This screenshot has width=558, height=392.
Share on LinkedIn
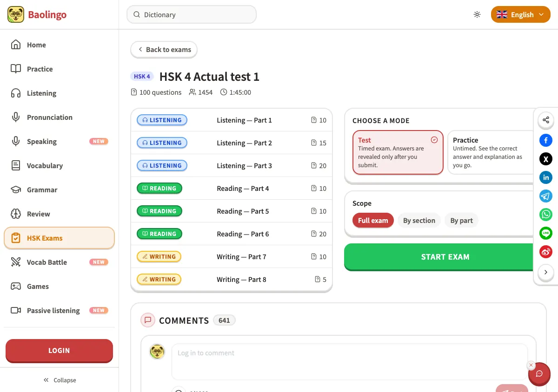[x=546, y=177]
